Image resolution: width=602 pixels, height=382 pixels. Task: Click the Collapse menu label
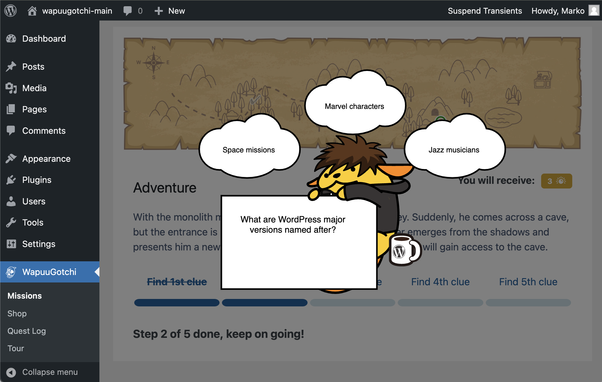50,372
